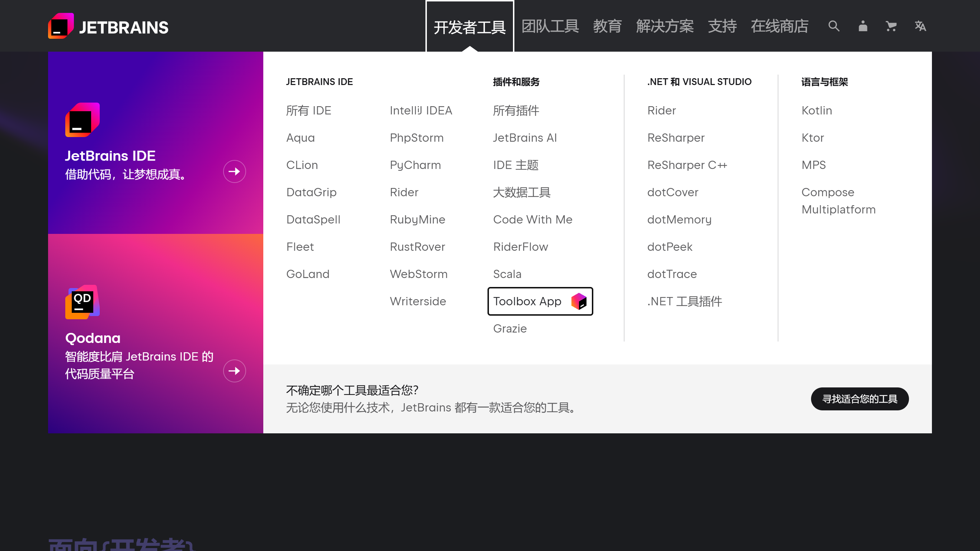Open the 团队工具 menu
The image size is (980, 551).
pos(550,26)
